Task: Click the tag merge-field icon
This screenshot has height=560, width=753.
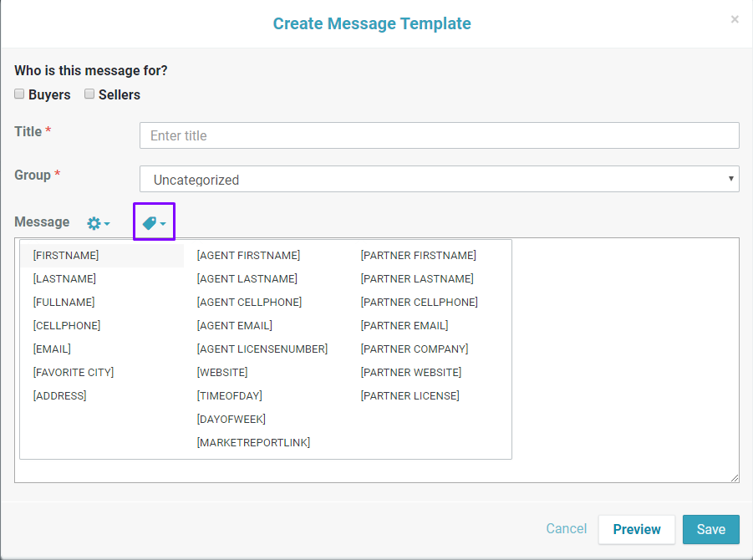Action: (154, 222)
